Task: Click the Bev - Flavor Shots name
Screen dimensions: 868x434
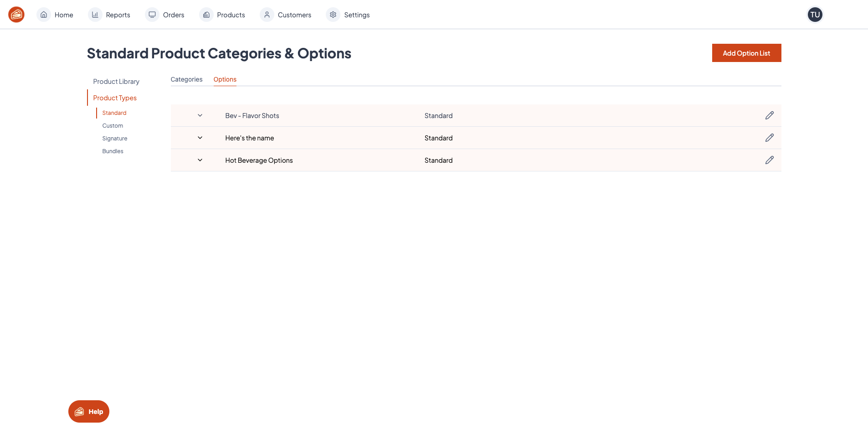Action: pos(252,116)
